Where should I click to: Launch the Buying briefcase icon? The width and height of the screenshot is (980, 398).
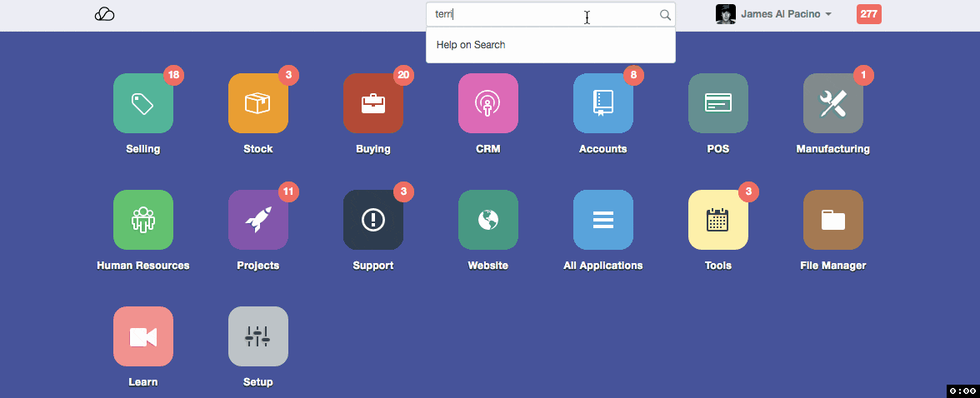click(373, 103)
